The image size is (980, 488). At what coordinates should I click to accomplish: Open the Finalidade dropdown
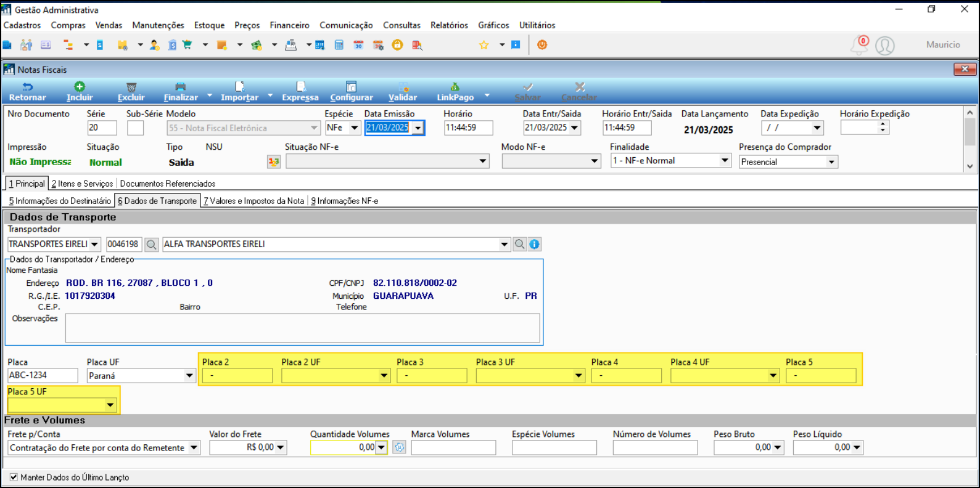(725, 160)
